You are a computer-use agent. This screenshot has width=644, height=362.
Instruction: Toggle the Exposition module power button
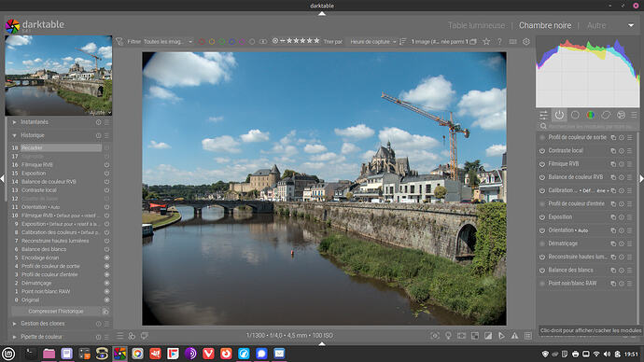[x=542, y=217]
